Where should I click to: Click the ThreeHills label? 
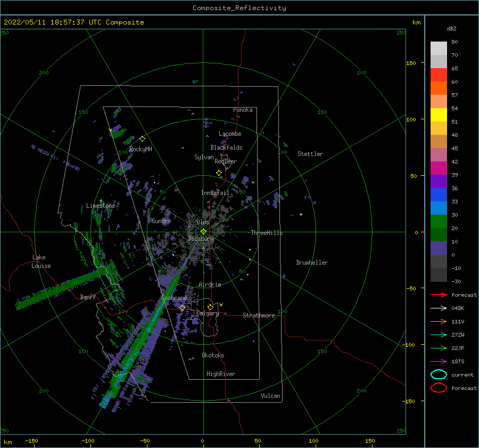point(267,233)
